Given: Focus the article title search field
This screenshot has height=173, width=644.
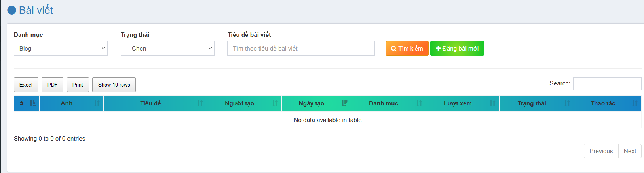Looking at the screenshot, I should (301, 49).
